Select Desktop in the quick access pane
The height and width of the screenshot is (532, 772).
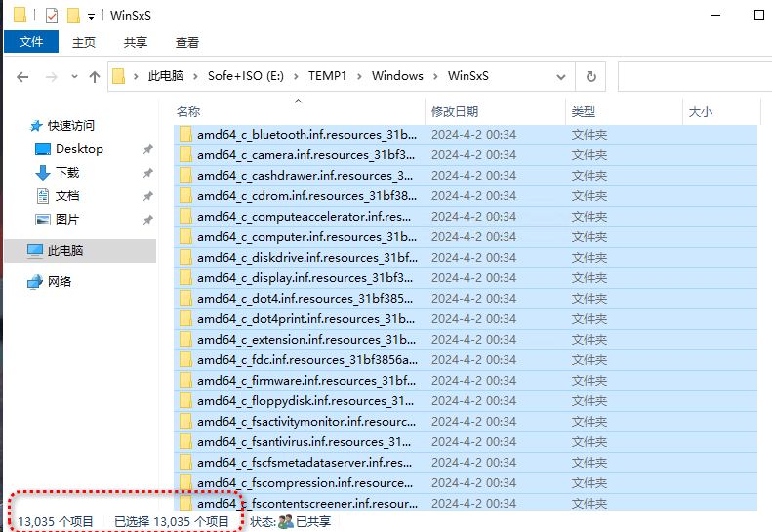coord(79,149)
